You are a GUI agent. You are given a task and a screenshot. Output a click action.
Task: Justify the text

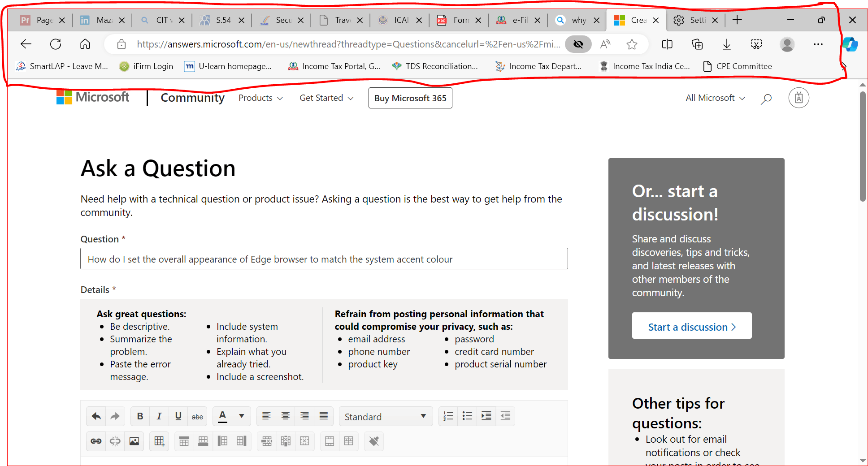(324, 416)
